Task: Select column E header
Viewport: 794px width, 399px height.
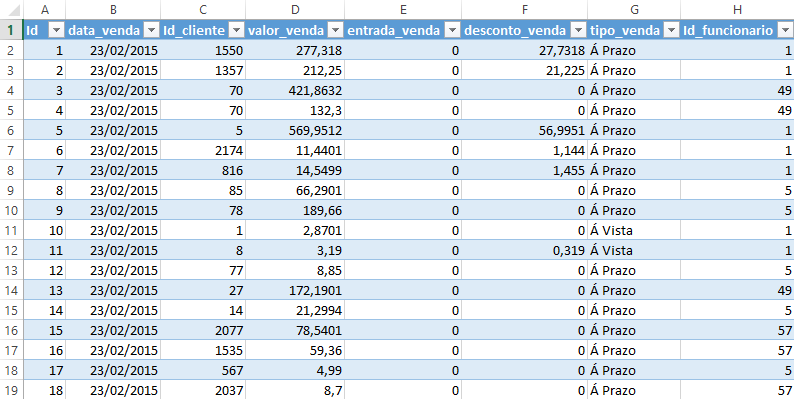Action: pyautogui.click(x=403, y=10)
